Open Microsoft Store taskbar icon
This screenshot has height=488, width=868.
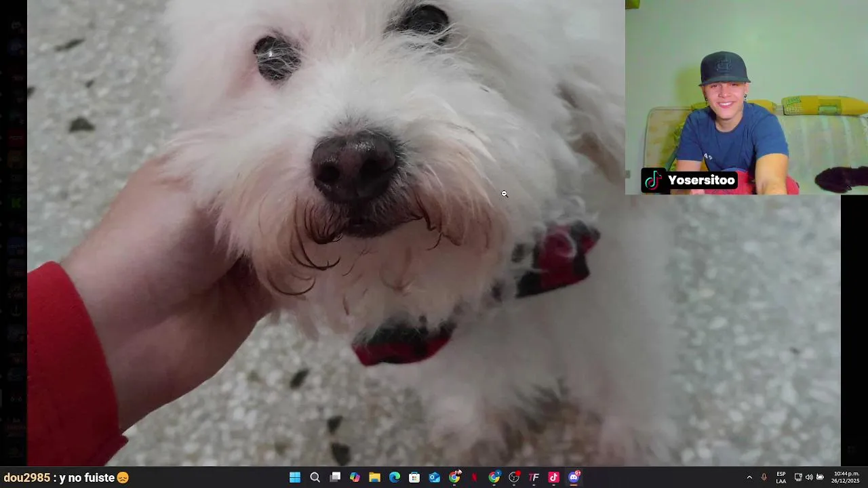[x=414, y=477]
